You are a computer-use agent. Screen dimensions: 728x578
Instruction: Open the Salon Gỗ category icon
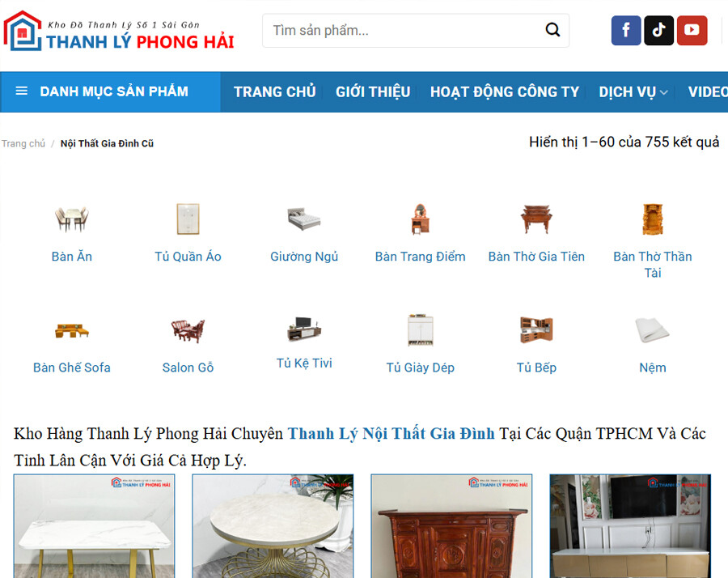188,330
